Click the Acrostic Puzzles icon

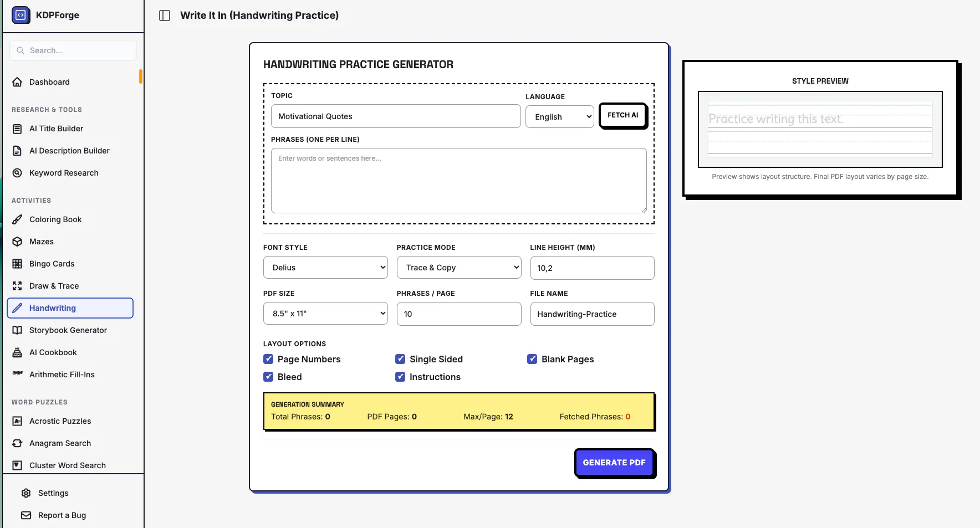pos(17,421)
